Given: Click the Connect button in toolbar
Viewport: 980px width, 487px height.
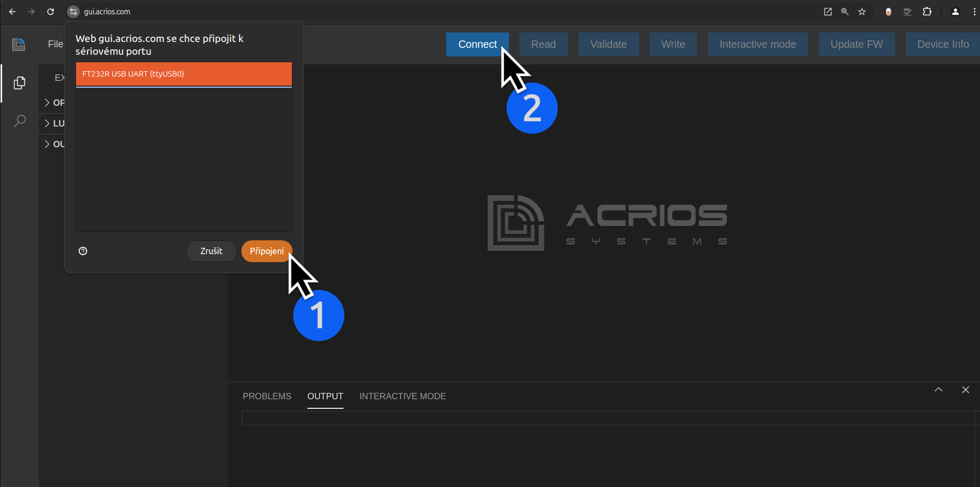Looking at the screenshot, I should (x=477, y=44).
